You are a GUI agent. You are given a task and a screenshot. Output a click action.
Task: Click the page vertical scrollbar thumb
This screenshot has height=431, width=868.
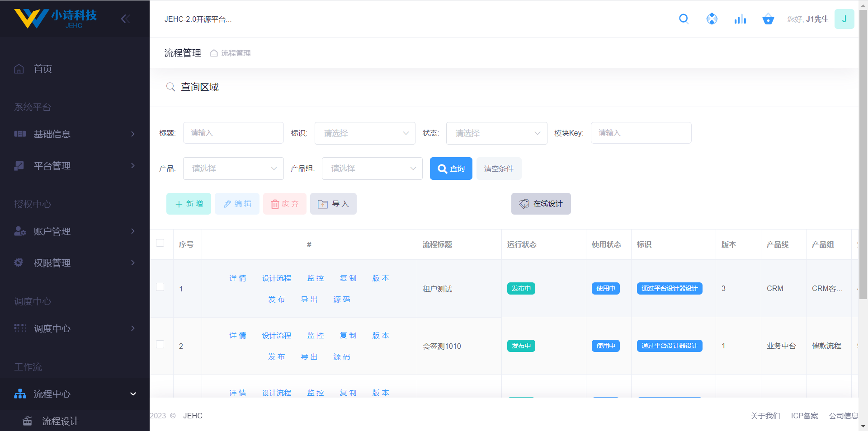click(863, 154)
